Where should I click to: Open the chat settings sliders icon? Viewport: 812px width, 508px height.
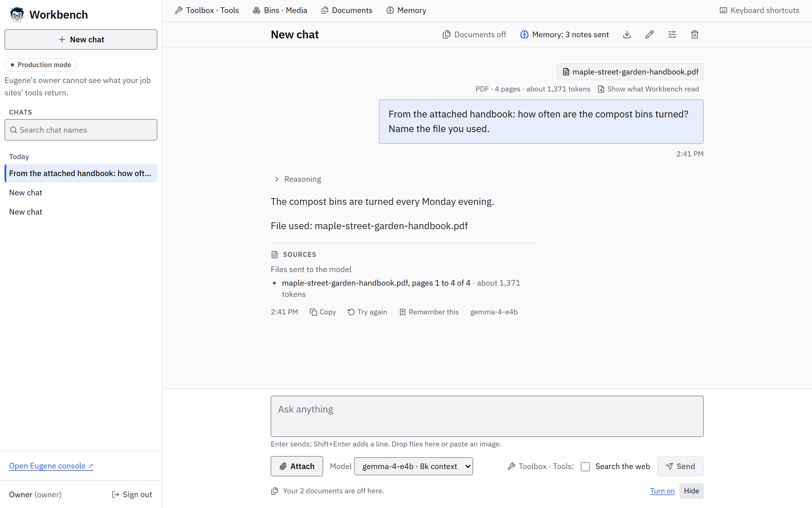coord(672,35)
